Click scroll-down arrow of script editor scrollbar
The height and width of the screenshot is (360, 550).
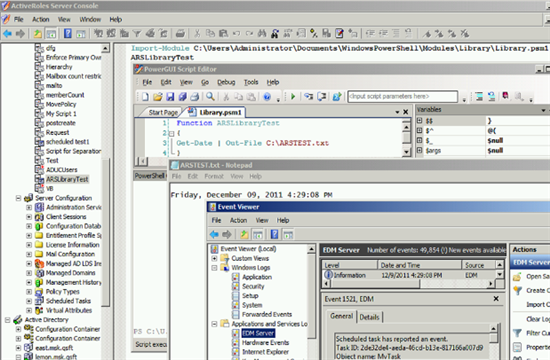pyautogui.click(x=406, y=152)
